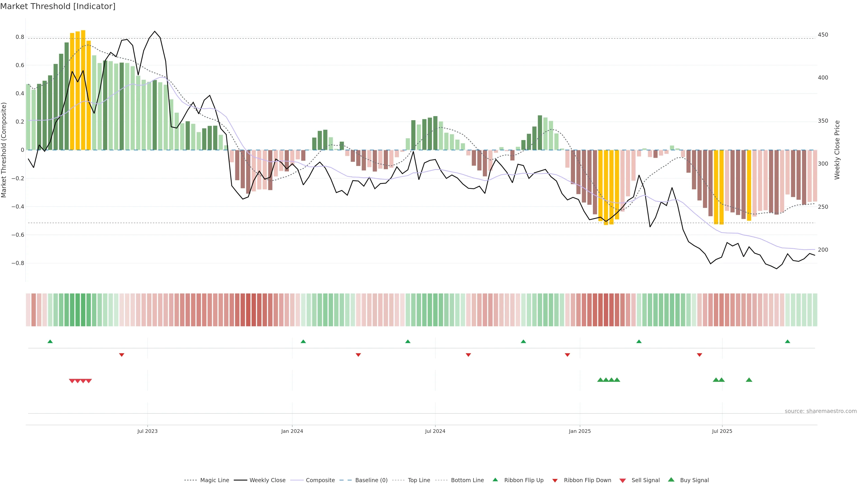The width and height of the screenshot is (868, 488).
Task: Toggle Baseline (0) in the legend
Action: (x=371, y=480)
